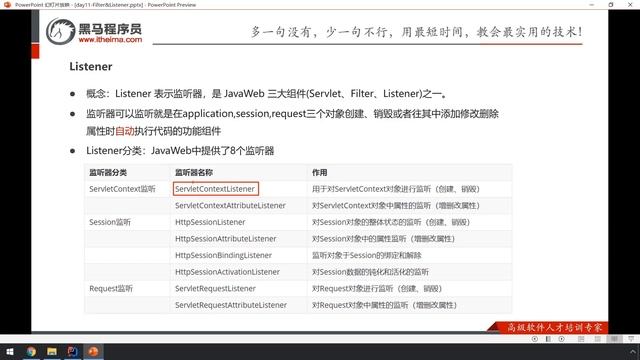Image resolution: width=640 pixels, height=360 pixels.
Task: Show hidden system tray icons
Action: pyautogui.click(x=633, y=351)
